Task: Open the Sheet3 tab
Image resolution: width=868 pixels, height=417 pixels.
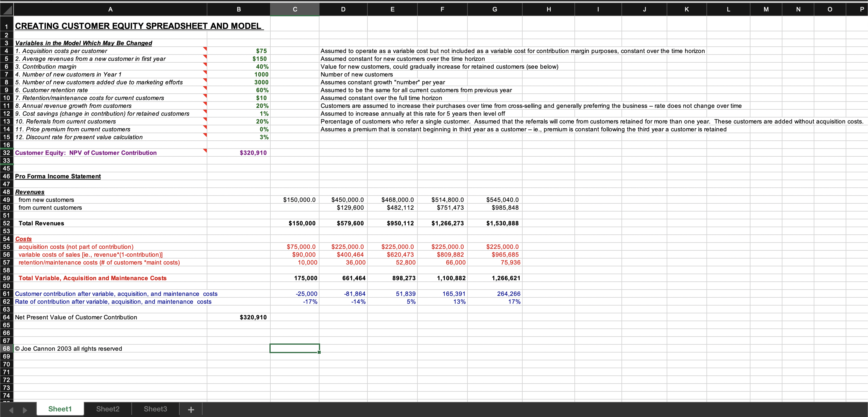Action: [x=155, y=409]
